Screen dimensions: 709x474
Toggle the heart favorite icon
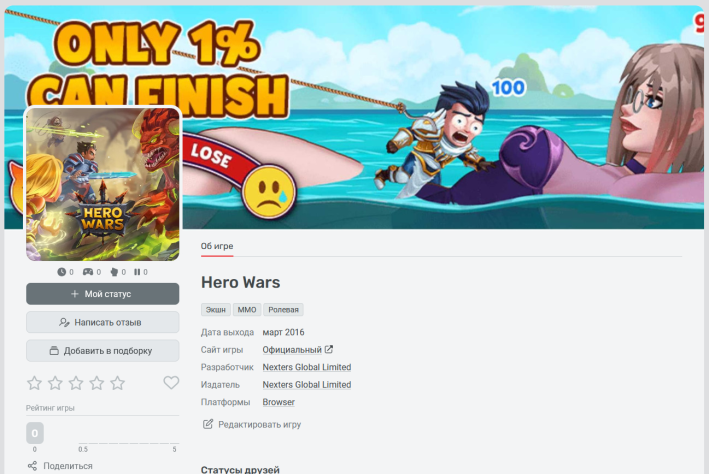171,383
